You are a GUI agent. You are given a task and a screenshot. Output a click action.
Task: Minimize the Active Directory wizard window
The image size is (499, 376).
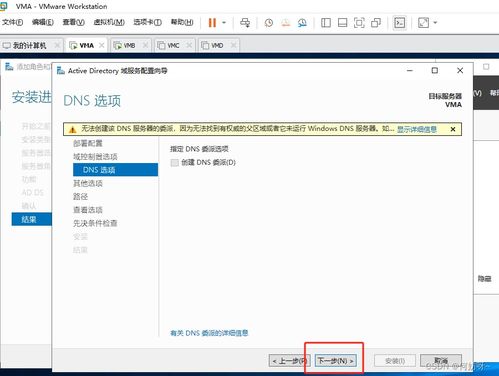coord(410,71)
